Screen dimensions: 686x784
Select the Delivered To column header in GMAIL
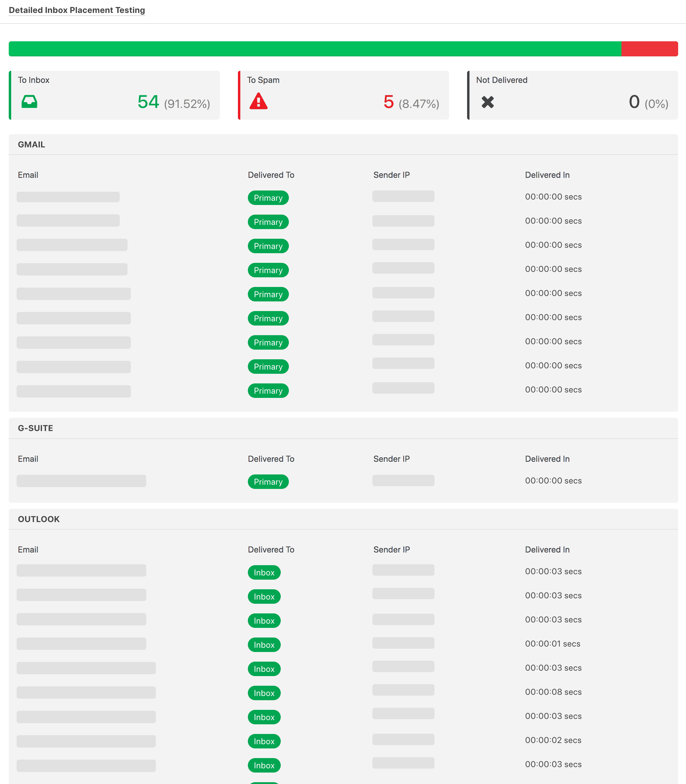coord(271,175)
